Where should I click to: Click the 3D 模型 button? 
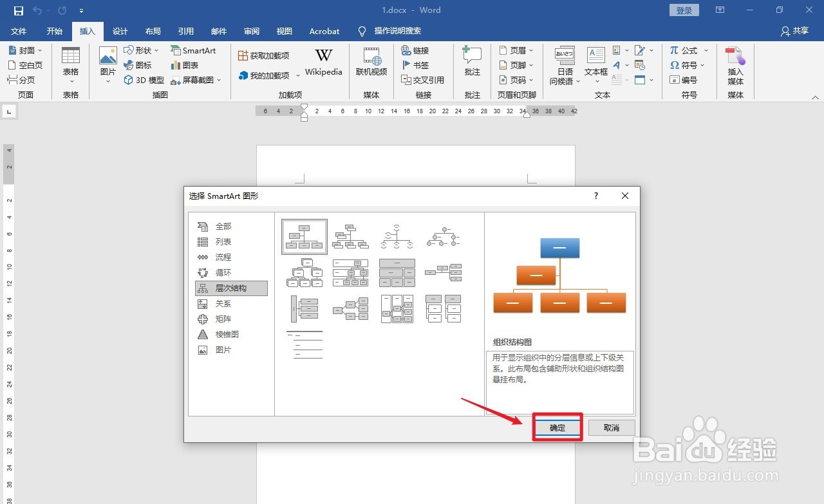[144, 80]
